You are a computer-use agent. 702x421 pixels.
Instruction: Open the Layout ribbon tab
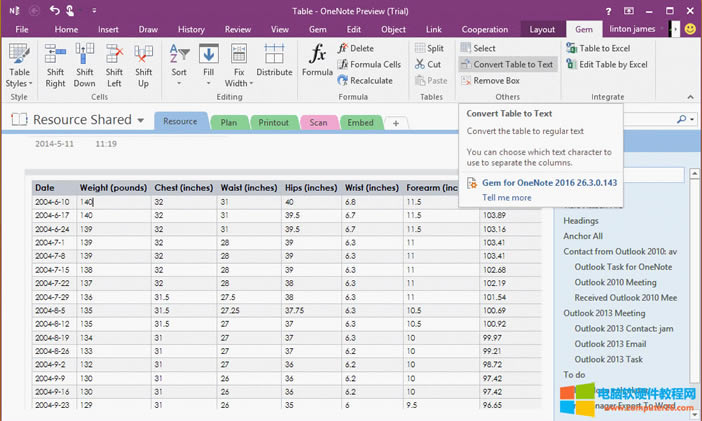pyautogui.click(x=542, y=30)
